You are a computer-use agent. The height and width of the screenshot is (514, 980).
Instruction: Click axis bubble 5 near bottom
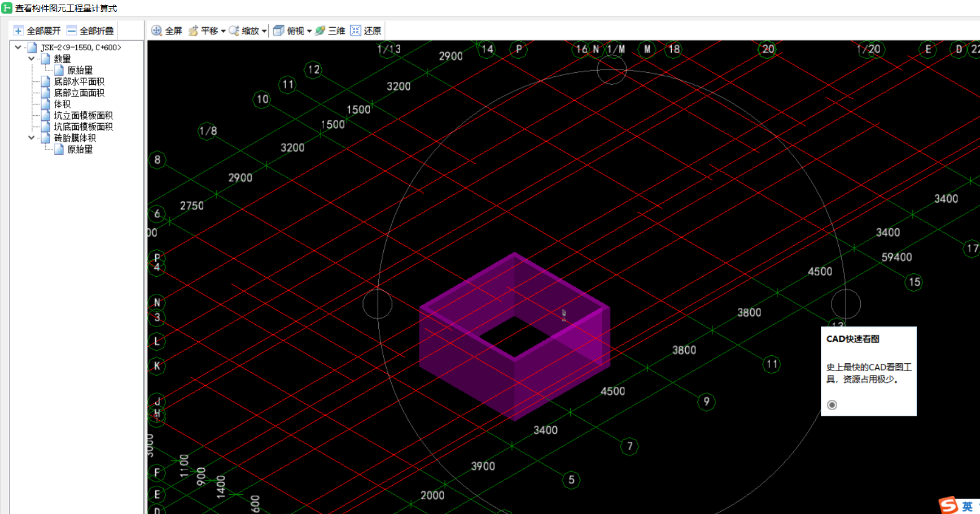571,480
